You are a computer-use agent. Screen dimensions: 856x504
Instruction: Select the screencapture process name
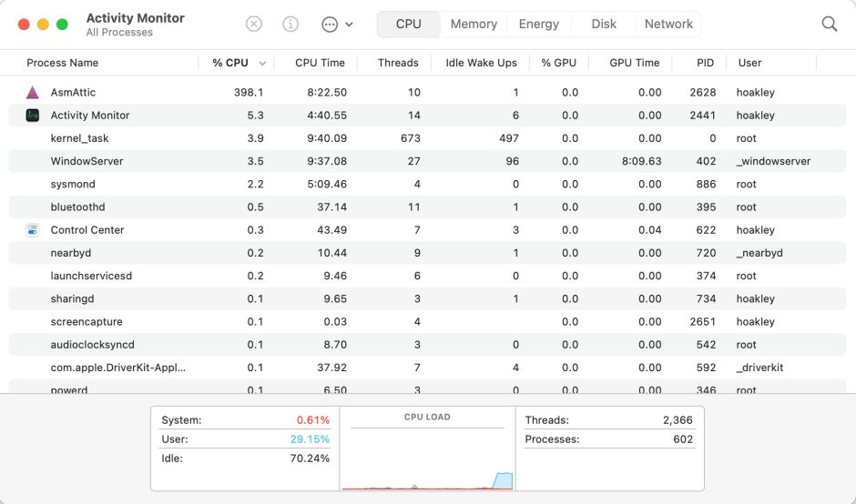click(87, 321)
